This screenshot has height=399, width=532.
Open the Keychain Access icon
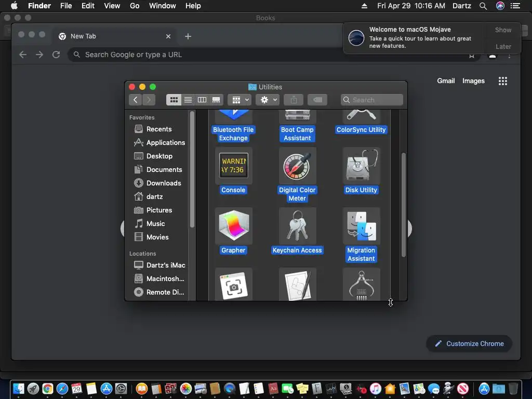[297, 226]
